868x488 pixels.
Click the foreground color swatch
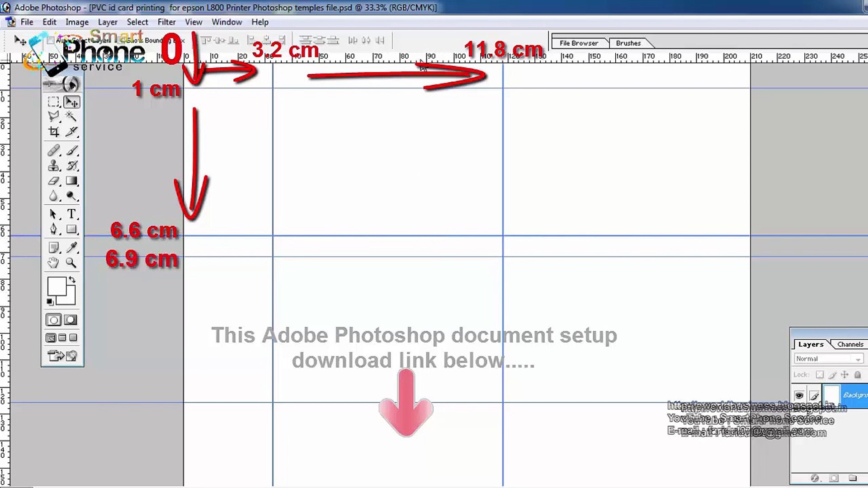(x=57, y=286)
